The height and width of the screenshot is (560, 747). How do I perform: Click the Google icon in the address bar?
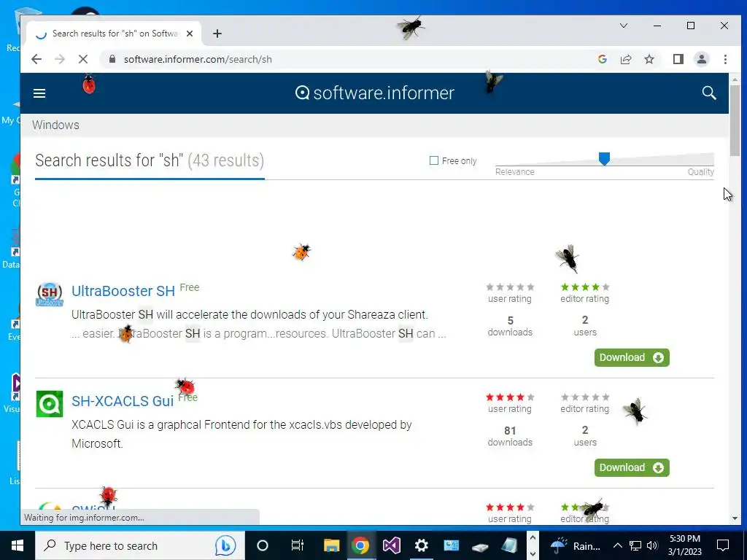602,59
